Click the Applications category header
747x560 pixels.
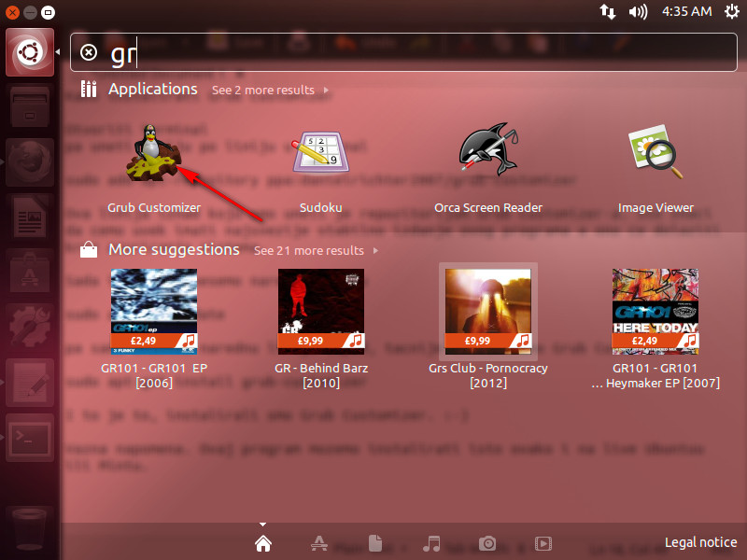click(x=153, y=89)
